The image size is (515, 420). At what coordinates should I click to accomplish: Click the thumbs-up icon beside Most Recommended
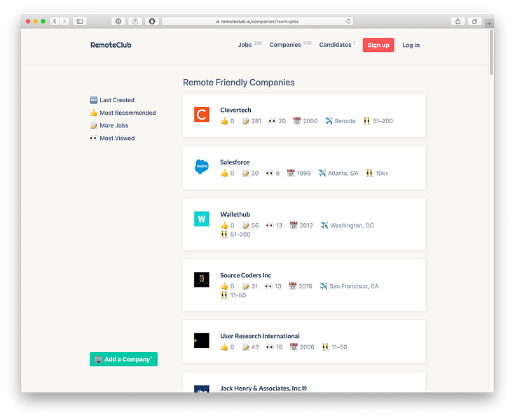(x=94, y=113)
